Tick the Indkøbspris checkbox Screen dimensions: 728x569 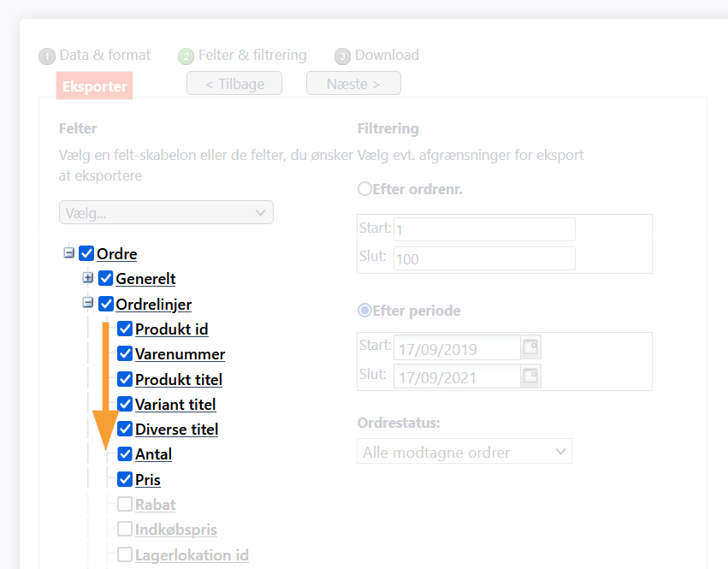125,529
